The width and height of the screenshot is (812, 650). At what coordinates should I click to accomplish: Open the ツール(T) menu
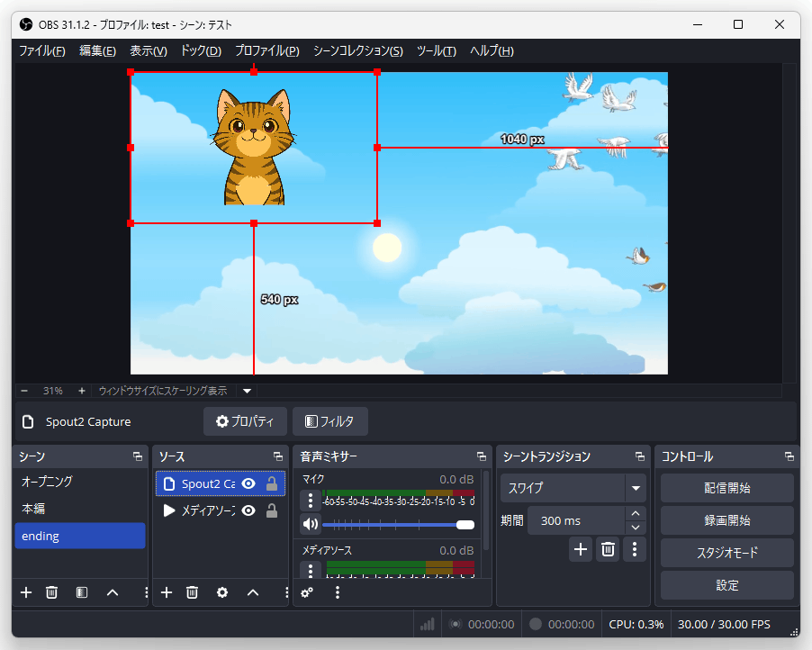pos(436,50)
